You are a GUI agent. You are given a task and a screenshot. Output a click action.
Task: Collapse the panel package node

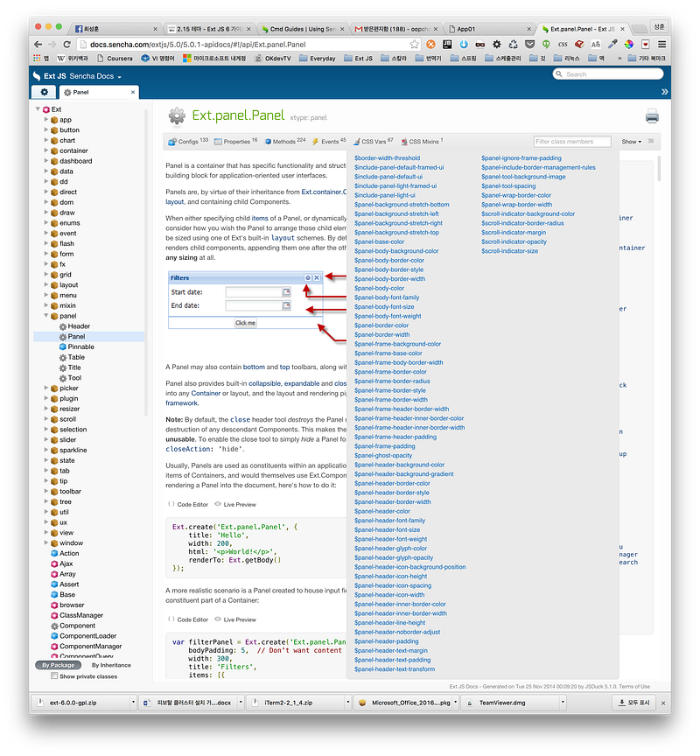46,316
